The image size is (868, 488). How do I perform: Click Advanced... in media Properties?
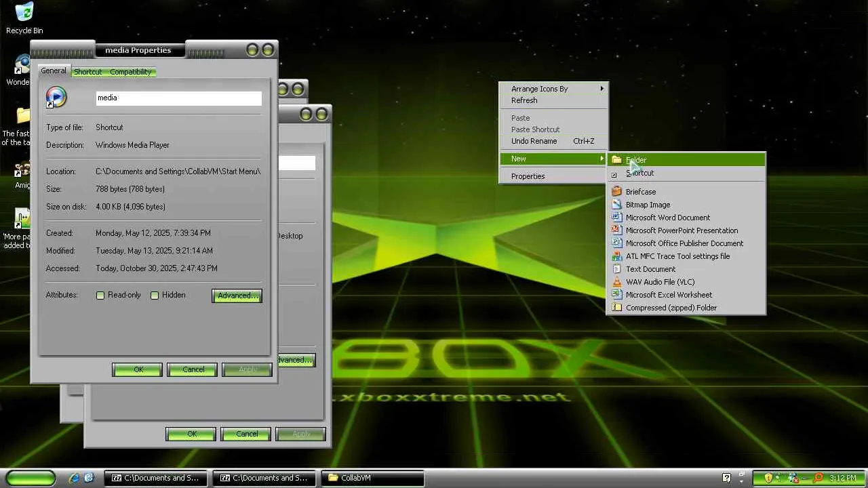[x=237, y=296]
